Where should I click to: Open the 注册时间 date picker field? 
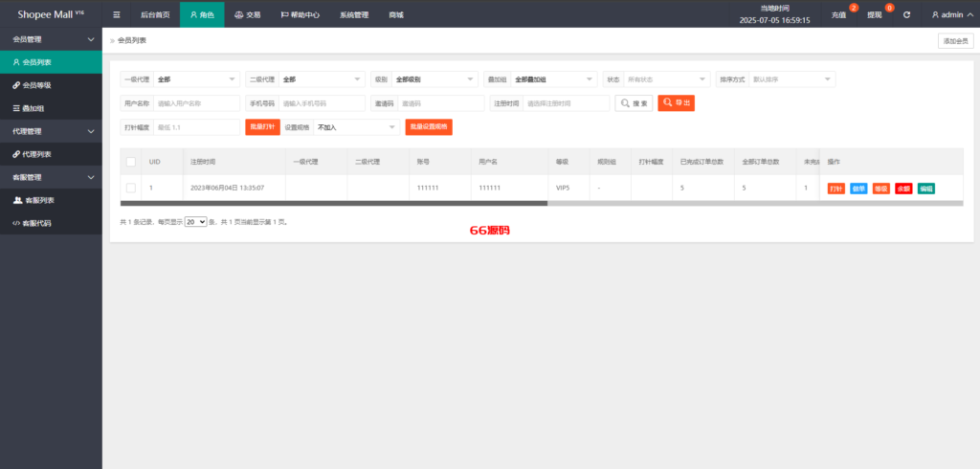(567, 103)
